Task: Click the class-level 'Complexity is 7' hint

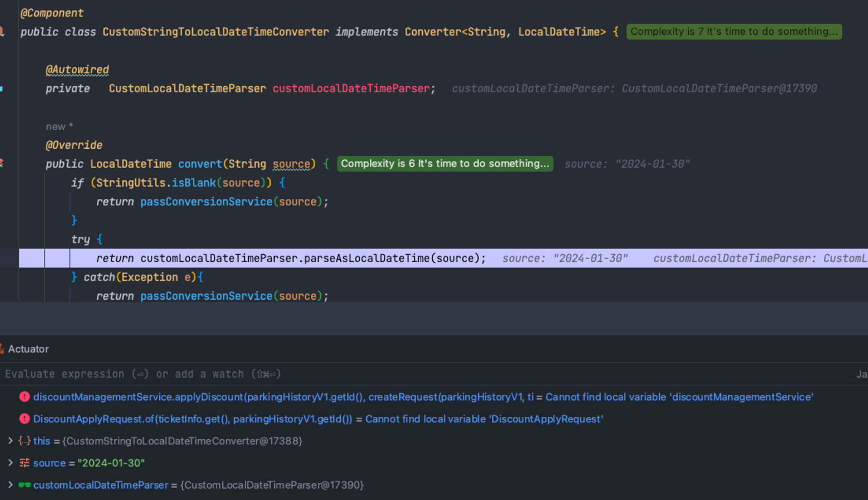Action: (x=733, y=32)
